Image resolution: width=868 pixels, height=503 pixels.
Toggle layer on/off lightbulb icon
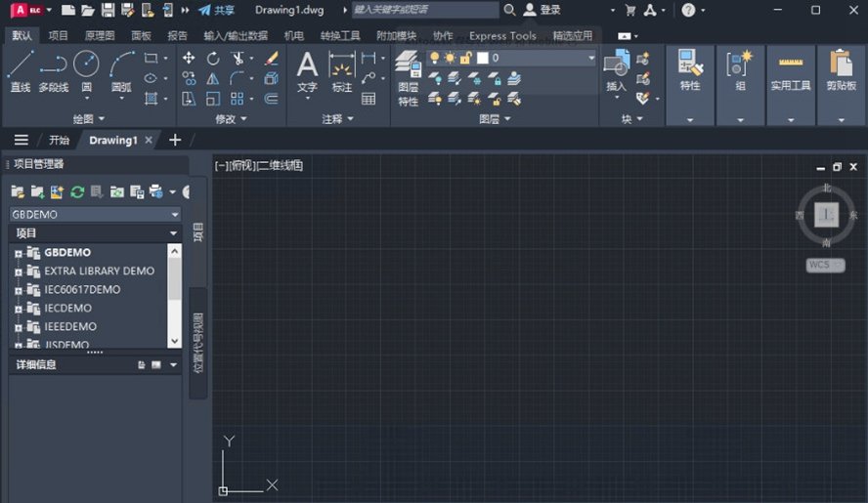pyautogui.click(x=435, y=58)
